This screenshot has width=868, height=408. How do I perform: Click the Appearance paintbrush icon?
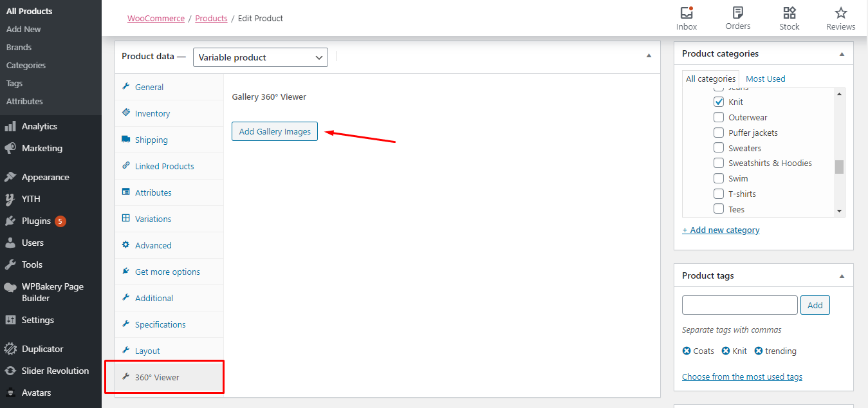coord(10,177)
